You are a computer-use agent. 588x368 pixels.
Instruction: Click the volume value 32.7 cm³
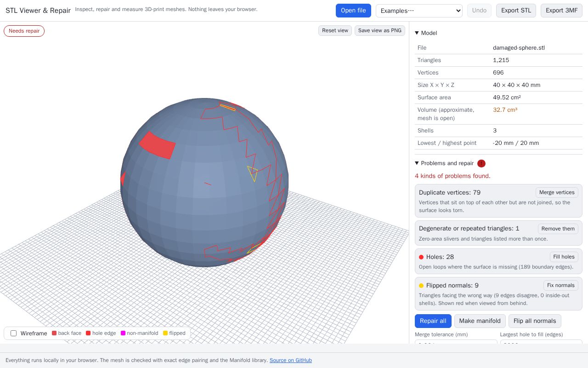505,110
